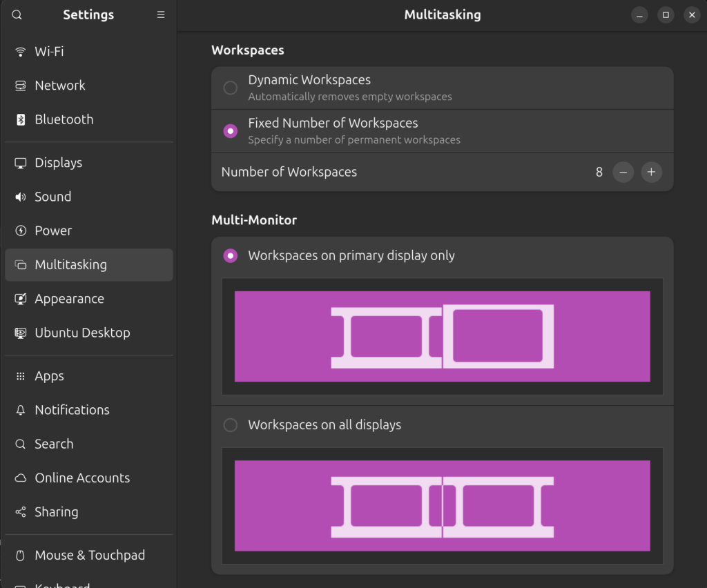Screen dimensions: 707x588
Task: Enable Workspaces on all displays
Action: click(x=231, y=425)
